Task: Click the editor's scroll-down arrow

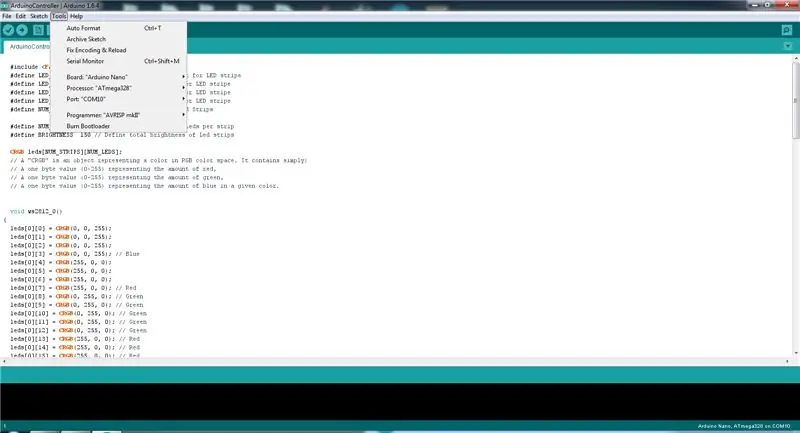Action: [x=795, y=352]
